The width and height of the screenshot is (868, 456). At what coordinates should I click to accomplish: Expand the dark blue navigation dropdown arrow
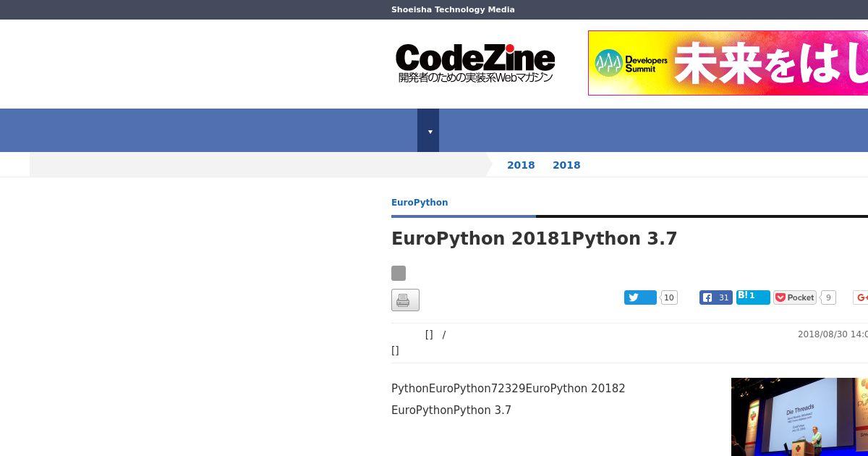coord(428,130)
